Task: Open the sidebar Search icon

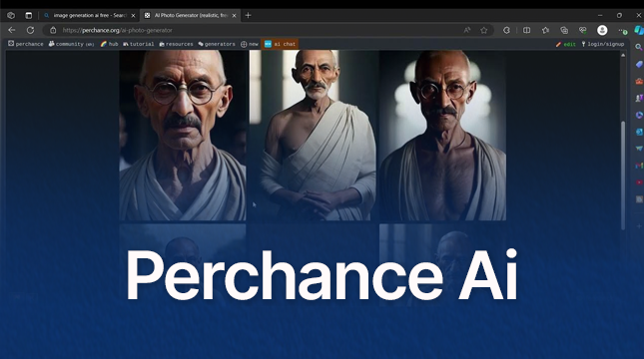Action: click(639, 47)
